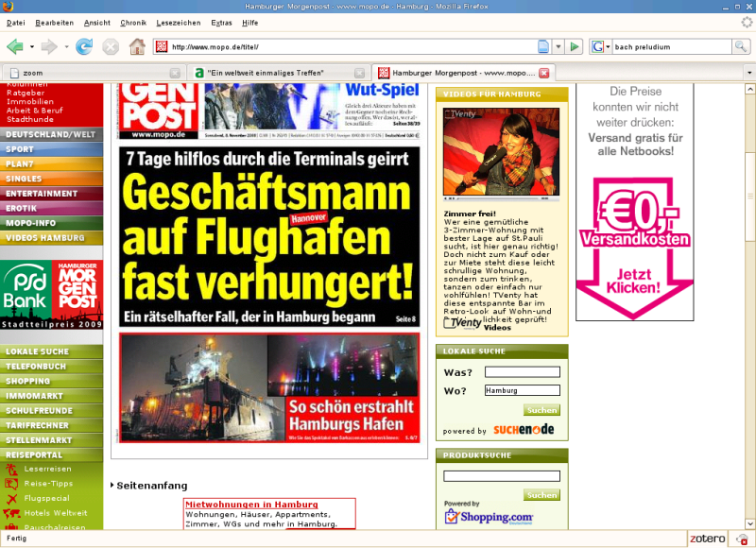Screen dimensions: 756x548
Task: Open the Home page via house icon
Action: pos(137,46)
